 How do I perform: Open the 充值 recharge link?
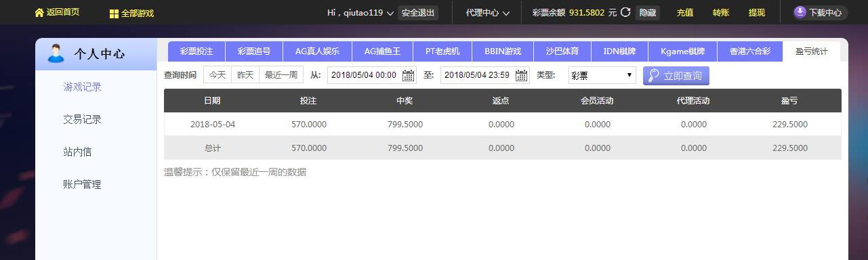pyautogui.click(x=685, y=13)
